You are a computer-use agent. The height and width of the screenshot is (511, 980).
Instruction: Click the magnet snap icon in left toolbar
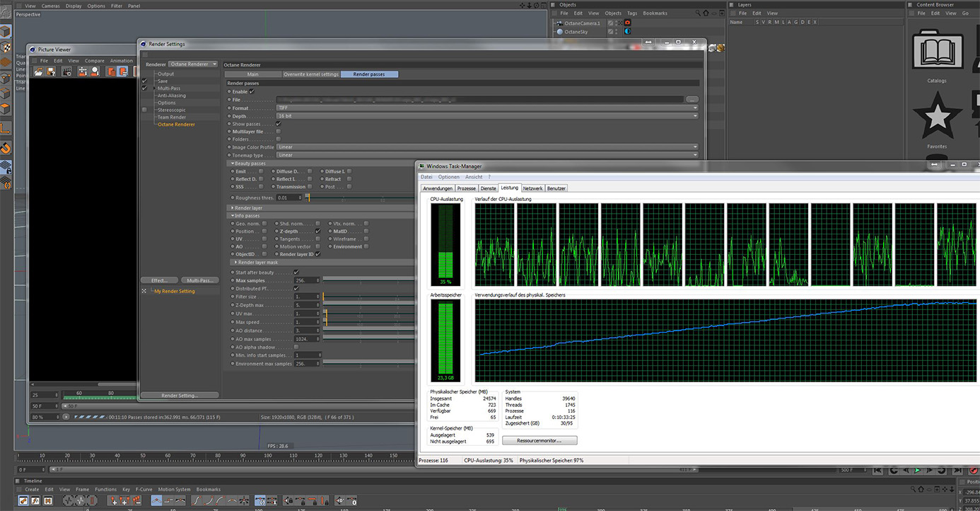(6, 148)
